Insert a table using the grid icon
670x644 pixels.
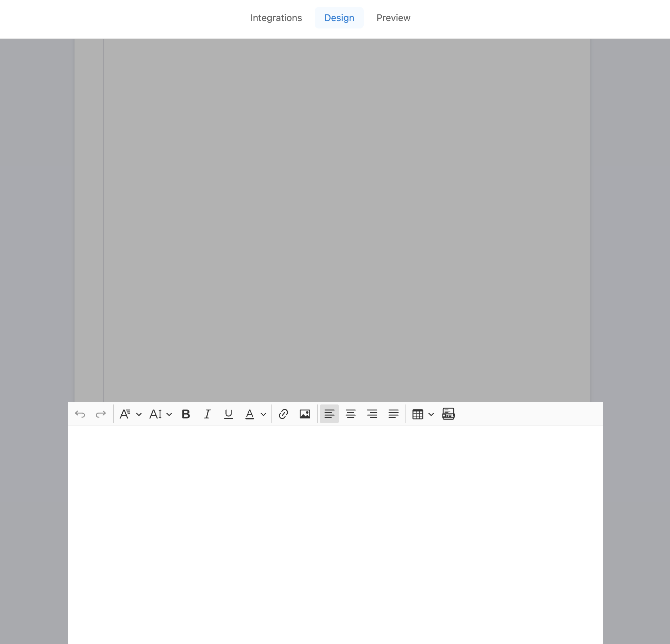tap(417, 414)
